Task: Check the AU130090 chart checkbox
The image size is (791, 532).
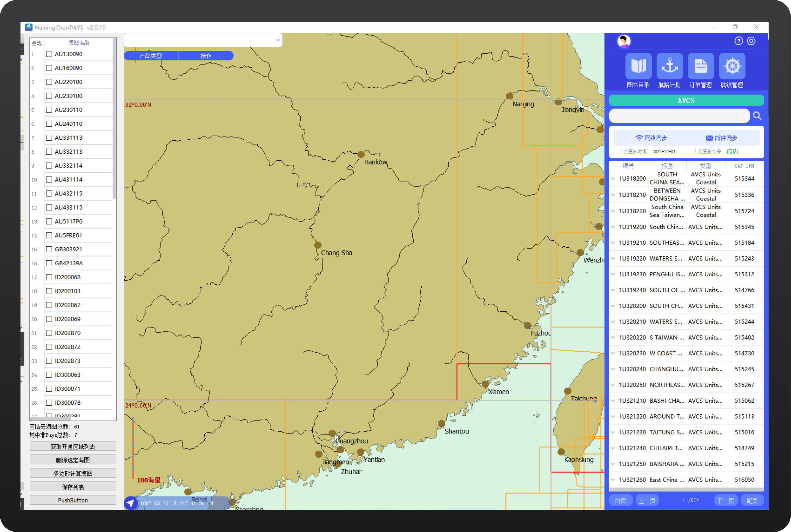Action: click(x=49, y=54)
